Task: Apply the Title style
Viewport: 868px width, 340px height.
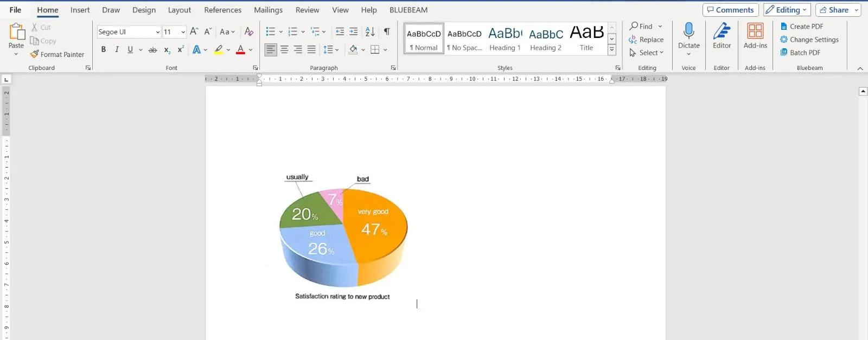Action: pos(586,38)
